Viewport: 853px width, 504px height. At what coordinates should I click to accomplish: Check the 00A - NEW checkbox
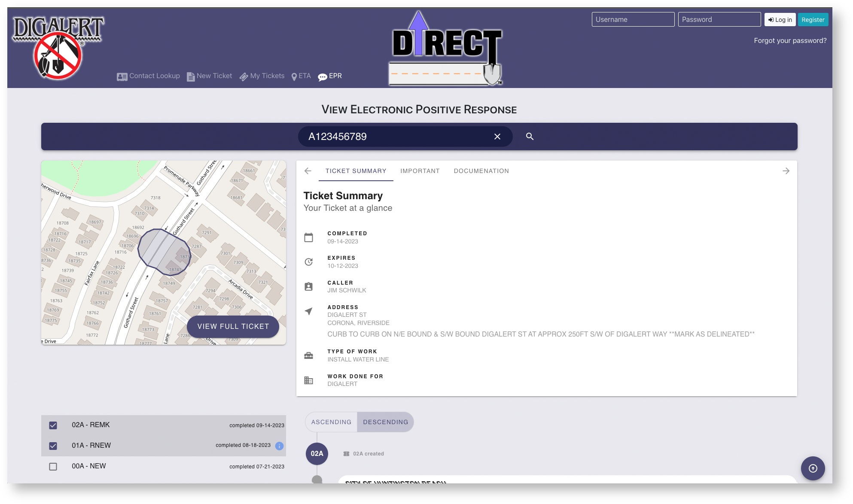[x=53, y=467]
